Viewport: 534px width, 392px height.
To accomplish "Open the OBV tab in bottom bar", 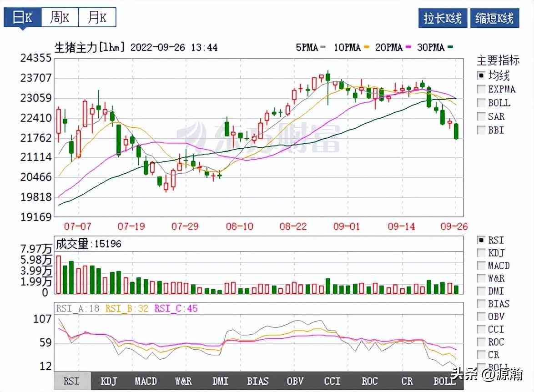I will tap(295, 381).
